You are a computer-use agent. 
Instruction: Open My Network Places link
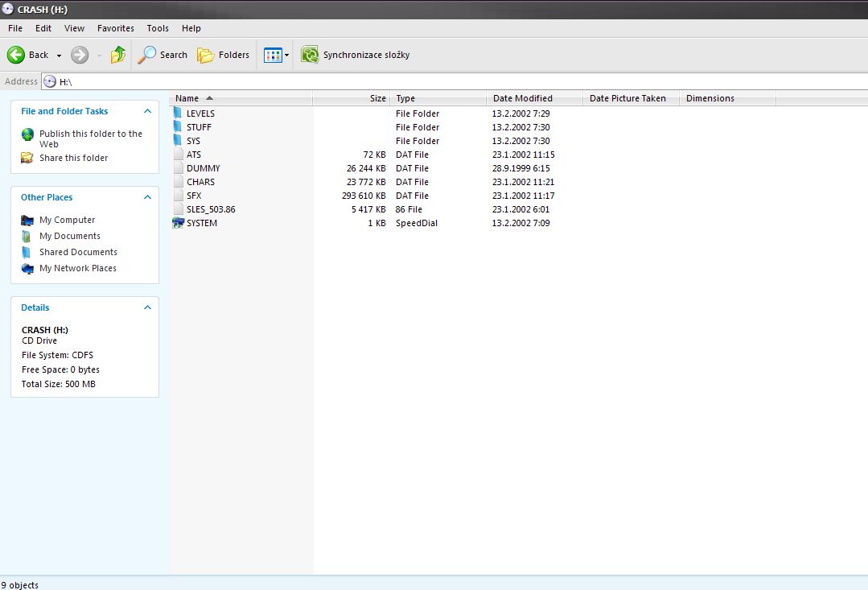[77, 268]
